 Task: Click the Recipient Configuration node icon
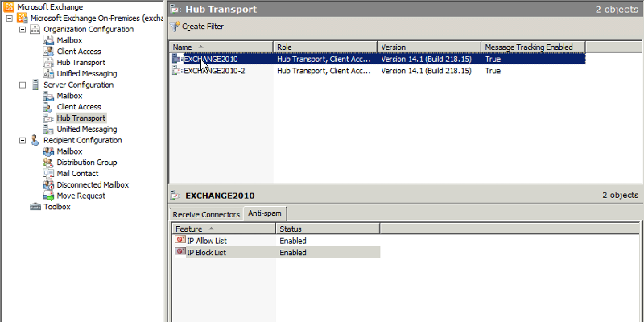click(x=35, y=140)
